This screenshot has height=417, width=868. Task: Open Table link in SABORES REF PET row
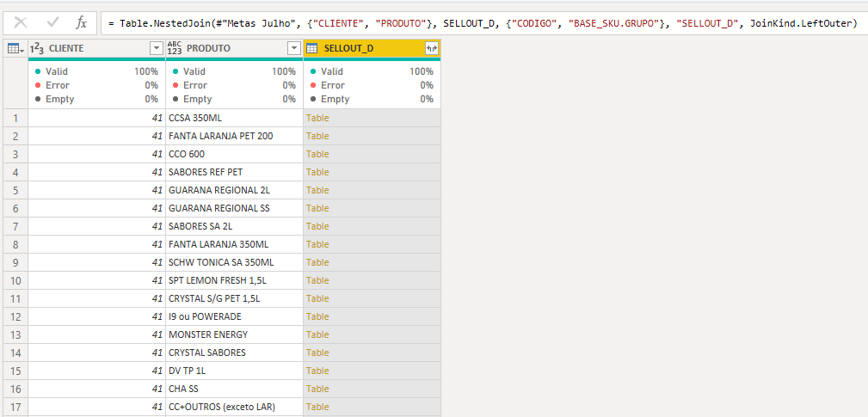(x=317, y=172)
